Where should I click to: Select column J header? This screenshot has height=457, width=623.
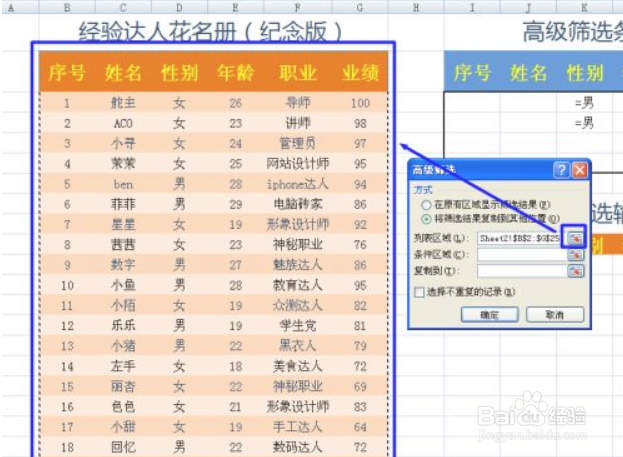pyautogui.click(x=528, y=7)
